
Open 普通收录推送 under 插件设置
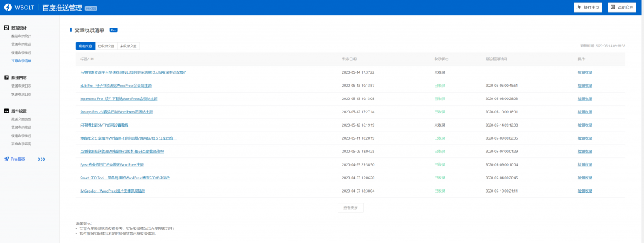(21, 127)
